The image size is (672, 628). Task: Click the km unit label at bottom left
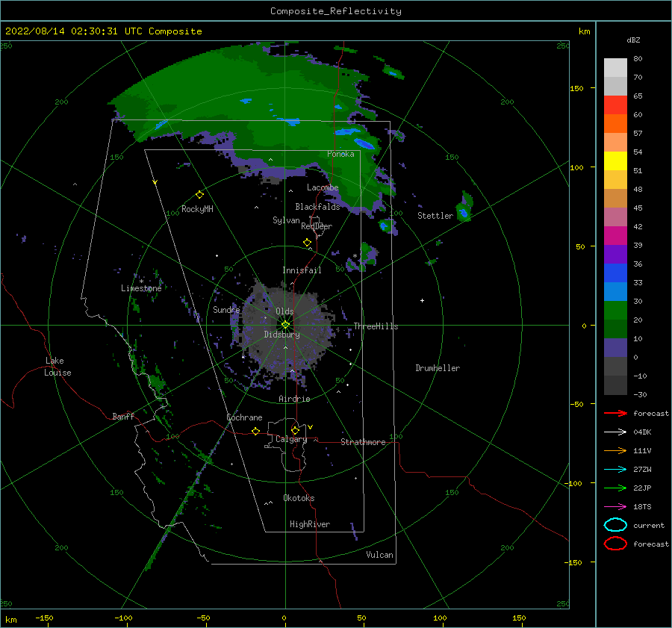pyautogui.click(x=11, y=620)
